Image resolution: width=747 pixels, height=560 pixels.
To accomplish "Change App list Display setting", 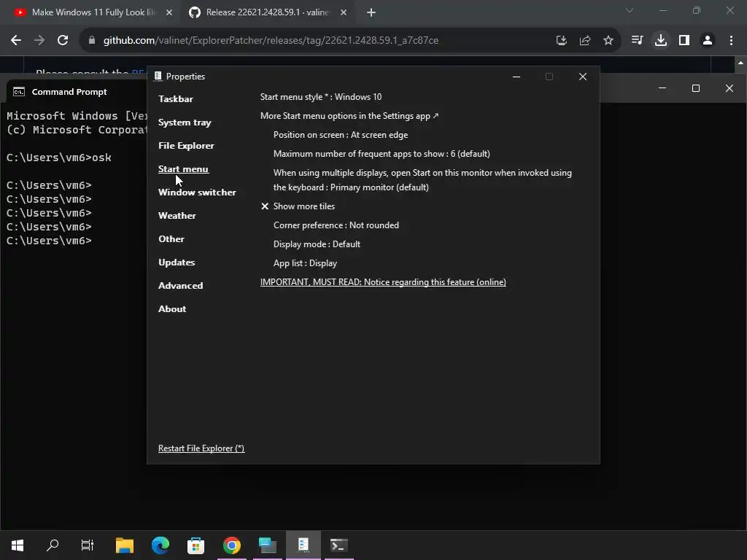I will click(305, 263).
